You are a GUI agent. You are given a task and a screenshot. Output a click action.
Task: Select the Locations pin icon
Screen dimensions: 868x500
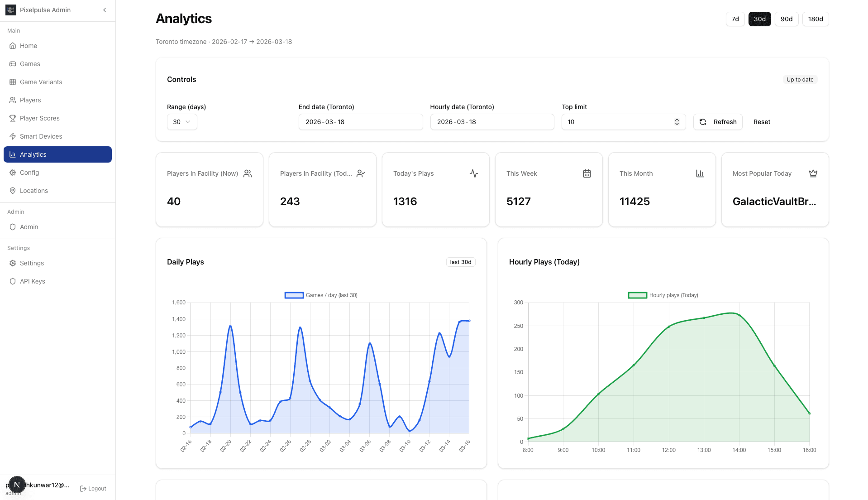point(13,191)
